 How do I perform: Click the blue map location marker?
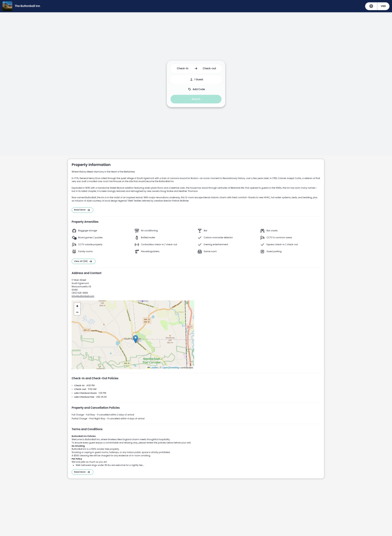136,339
